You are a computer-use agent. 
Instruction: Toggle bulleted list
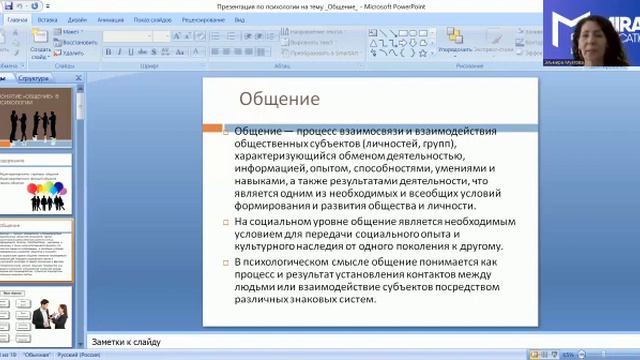point(216,36)
